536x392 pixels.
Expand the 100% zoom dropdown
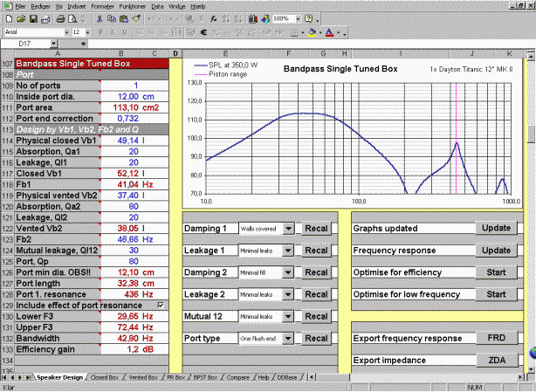pyautogui.click(x=298, y=19)
